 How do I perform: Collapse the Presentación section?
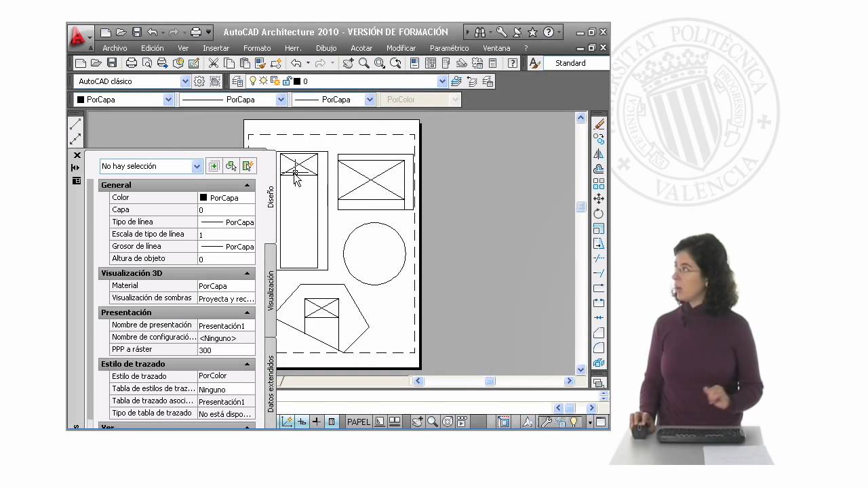point(247,312)
